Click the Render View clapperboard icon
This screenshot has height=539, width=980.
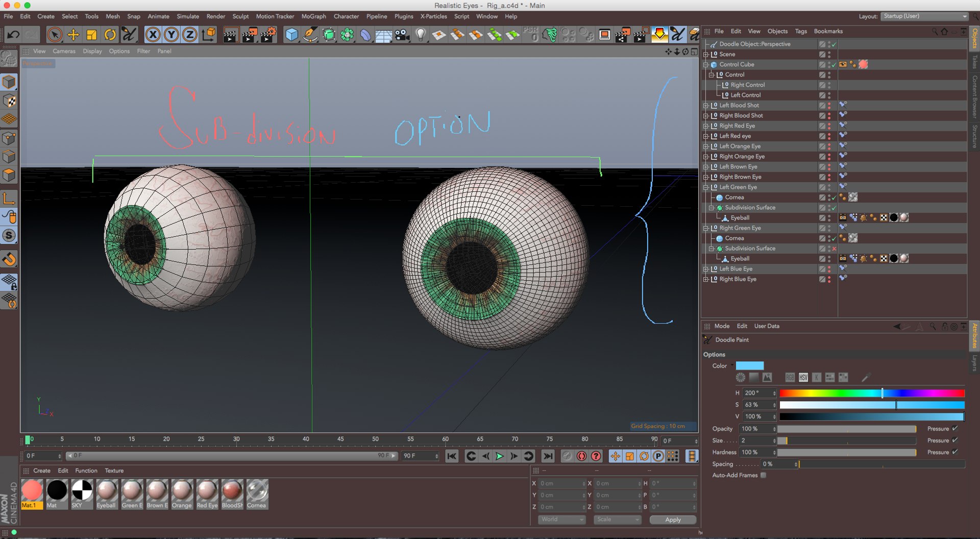pos(230,35)
